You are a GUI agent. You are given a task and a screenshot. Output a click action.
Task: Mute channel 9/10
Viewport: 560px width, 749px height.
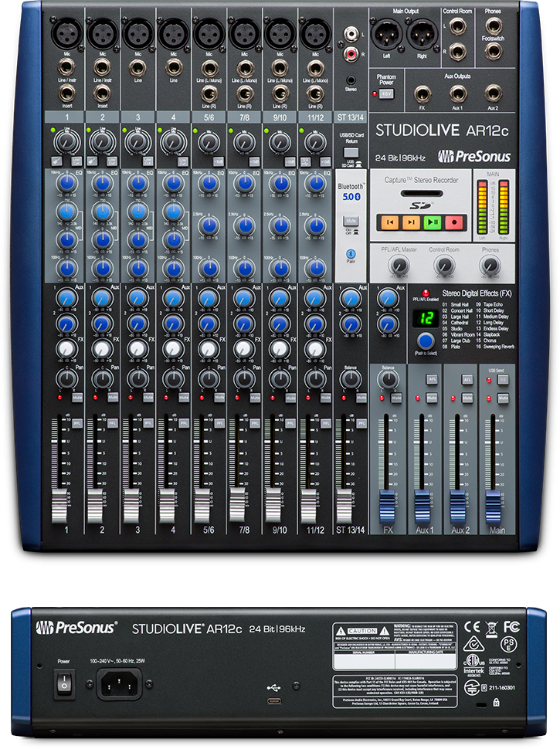[x=290, y=397]
